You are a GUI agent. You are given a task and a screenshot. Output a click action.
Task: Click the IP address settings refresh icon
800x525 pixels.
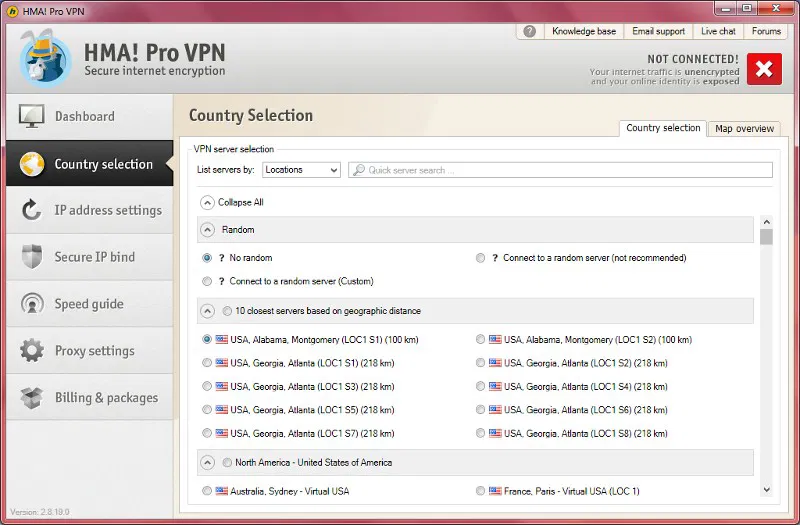point(32,210)
